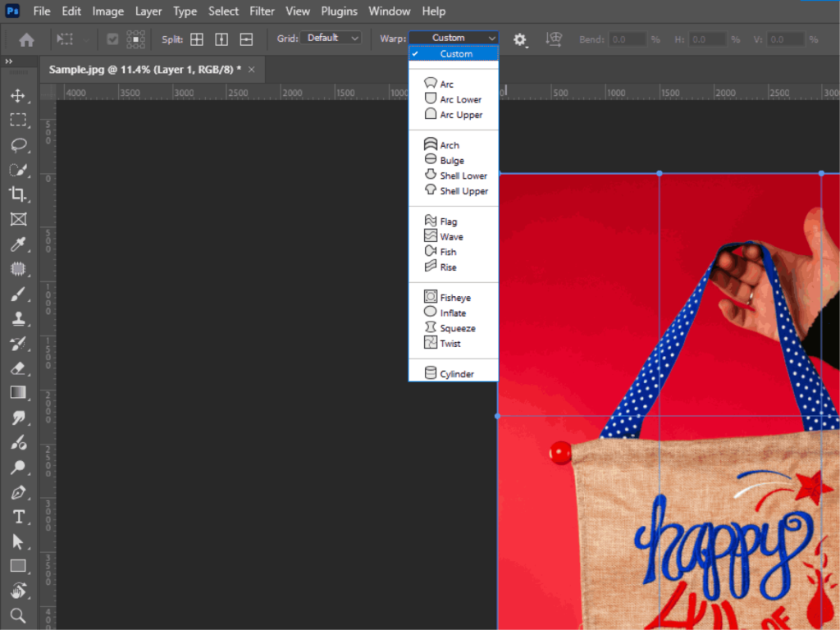Change the warp orientation icon
Image resolution: width=840 pixels, height=630 pixels.
pos(554,39)
